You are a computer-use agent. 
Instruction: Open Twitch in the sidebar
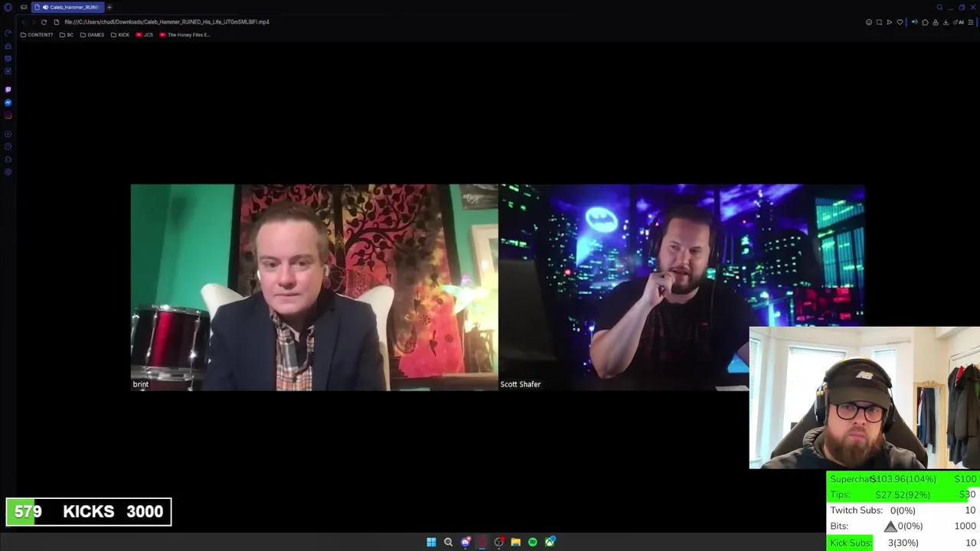point(8,90)
